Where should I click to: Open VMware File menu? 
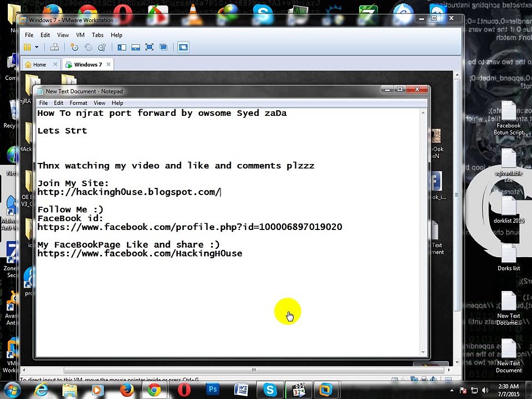coord(29,35)
